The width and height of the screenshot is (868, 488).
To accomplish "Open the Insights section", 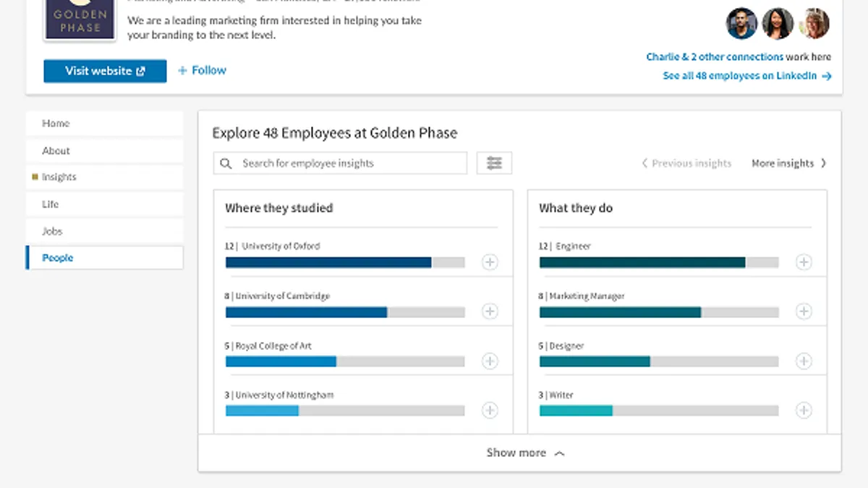I will pyautogui.click(x=105, y=177).
